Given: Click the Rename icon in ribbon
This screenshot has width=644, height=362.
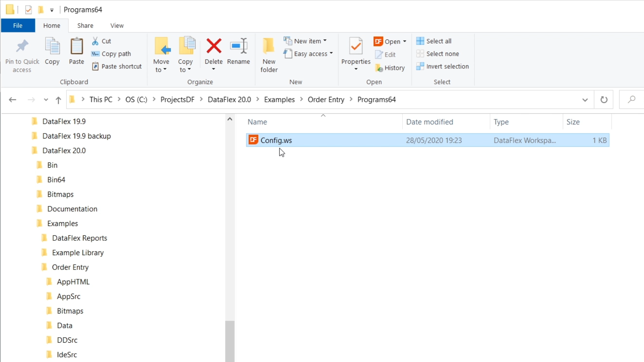Looking at the screenshot, I should pos(238,47).
